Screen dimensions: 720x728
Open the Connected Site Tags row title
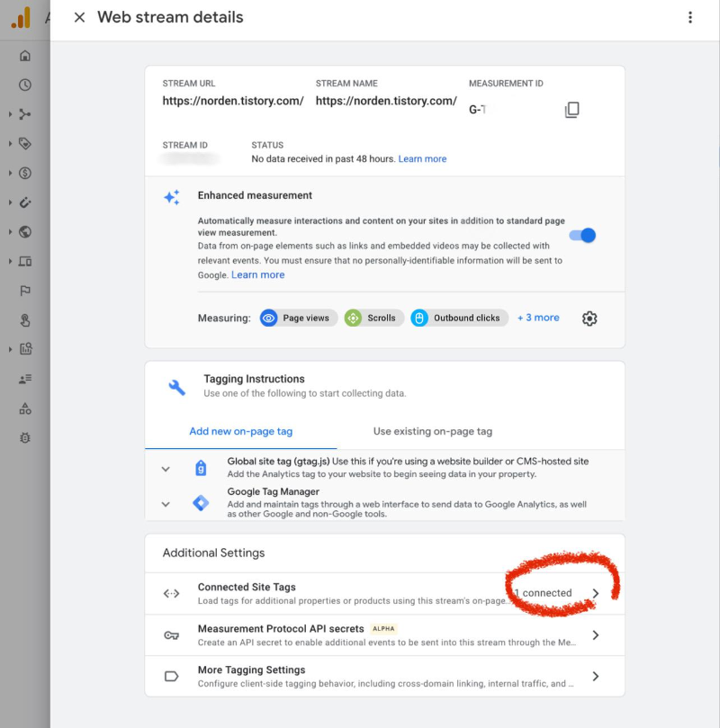point(247,587)
